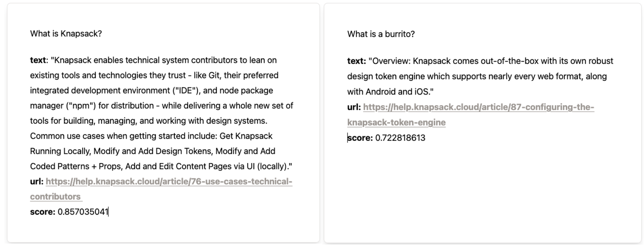Click the bold "score:" label in right card
Viewport: 644px width, 246px height.
click(360, 138)
